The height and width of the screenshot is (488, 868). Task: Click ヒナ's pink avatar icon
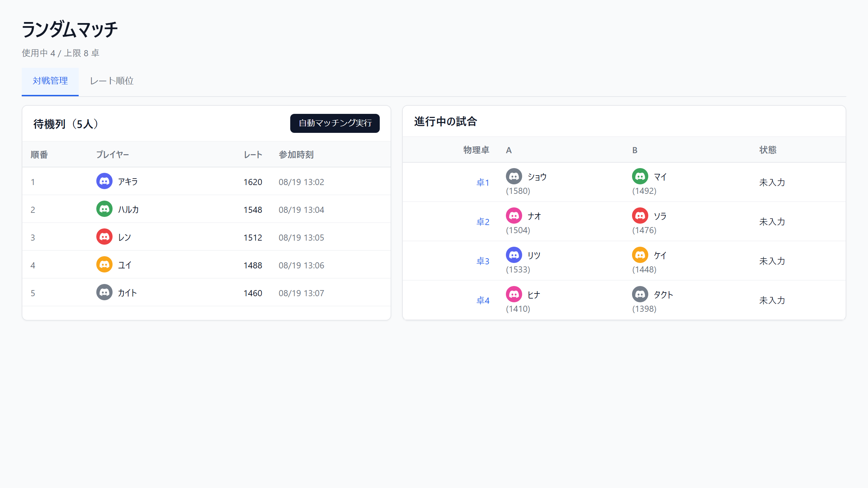coord(514,294)
